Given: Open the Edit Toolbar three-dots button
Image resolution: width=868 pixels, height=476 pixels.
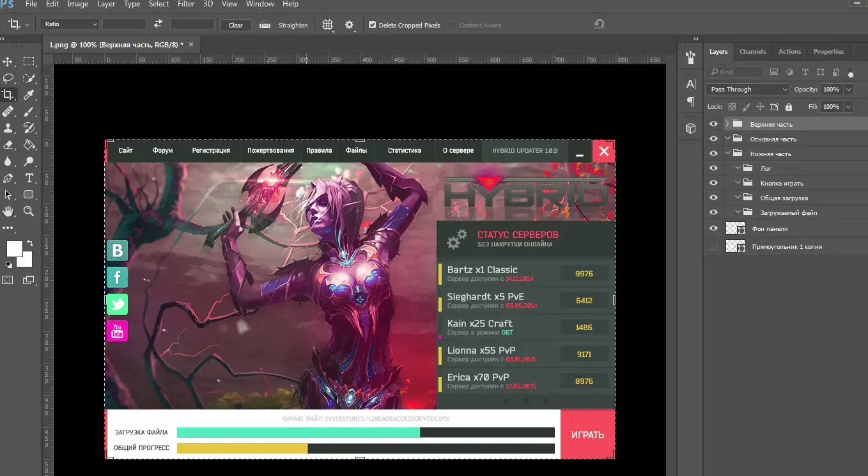Looking at the screenshot, I should [x=8, y=228].
